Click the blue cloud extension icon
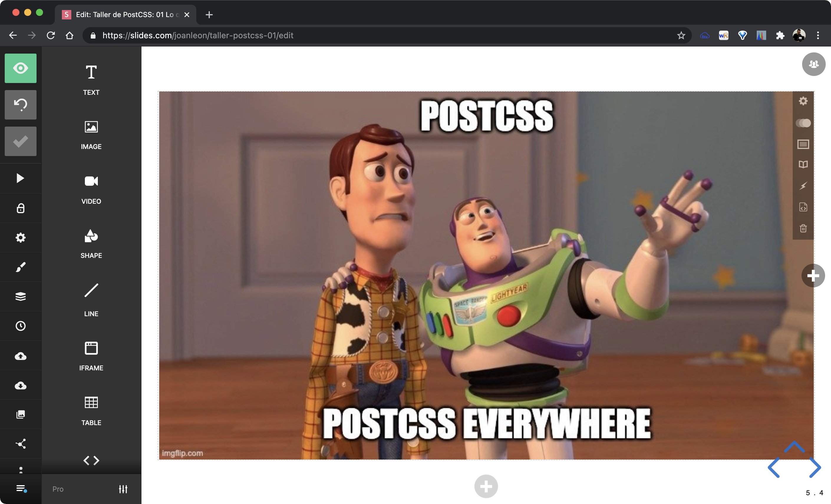Screen dimensions: 831x504 (x=705, y=35)
